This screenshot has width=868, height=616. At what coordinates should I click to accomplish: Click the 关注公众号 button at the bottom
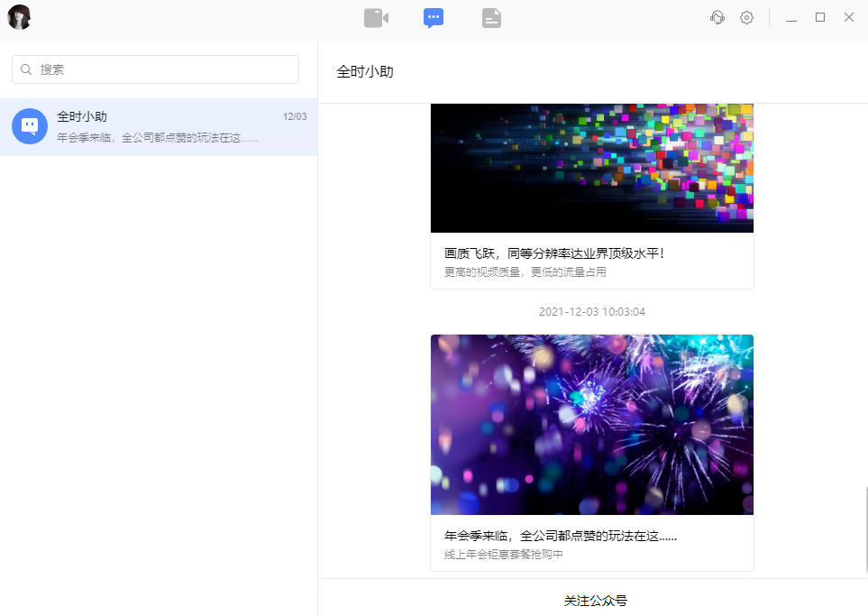(595, 600)
